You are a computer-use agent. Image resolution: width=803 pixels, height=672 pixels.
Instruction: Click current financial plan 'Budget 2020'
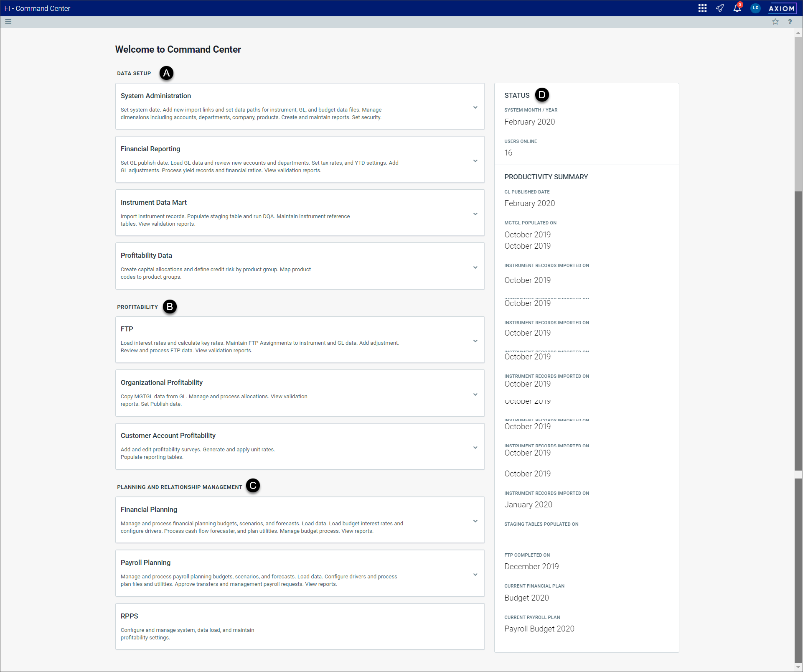[526, 598]
